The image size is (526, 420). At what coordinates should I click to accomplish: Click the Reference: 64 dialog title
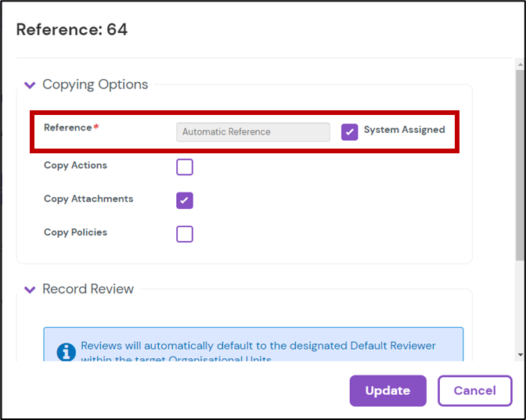point(72,30)
